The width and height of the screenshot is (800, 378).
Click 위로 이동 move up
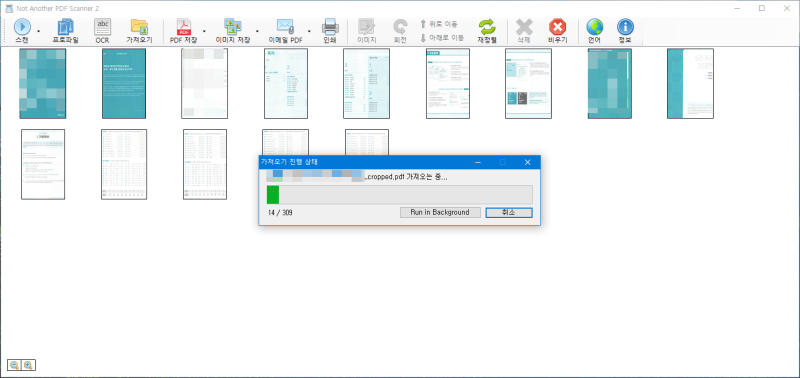[x=439, y=24]
